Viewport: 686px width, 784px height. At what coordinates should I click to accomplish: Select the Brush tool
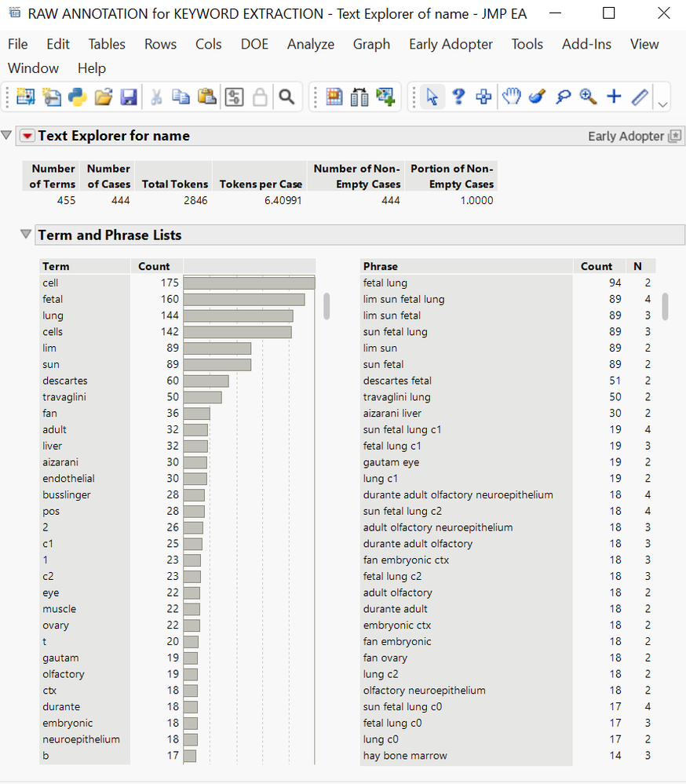(537, 97)
